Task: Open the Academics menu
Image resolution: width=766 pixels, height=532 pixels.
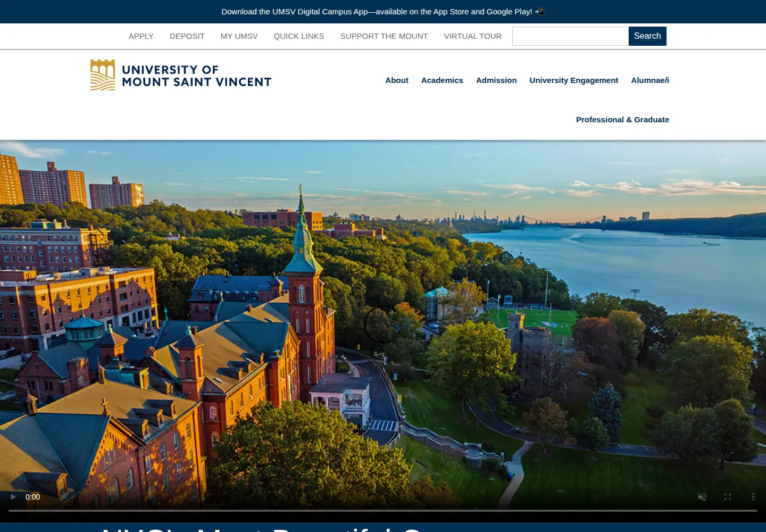Action: point(442,80)
